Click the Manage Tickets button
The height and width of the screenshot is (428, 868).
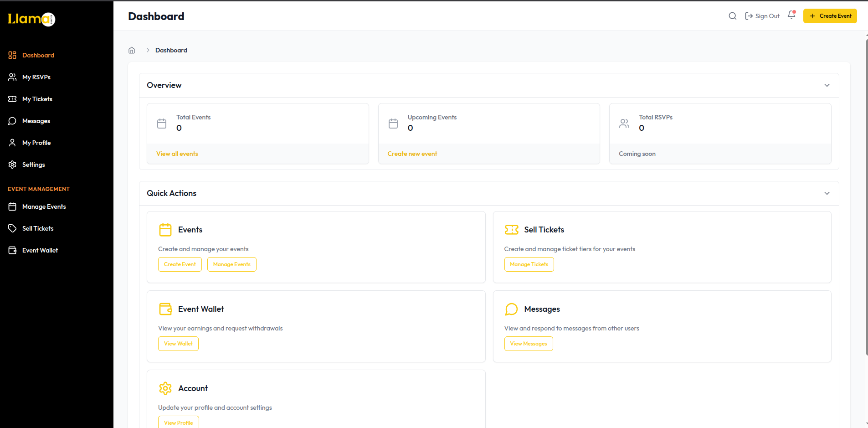(x=529, y=264)
